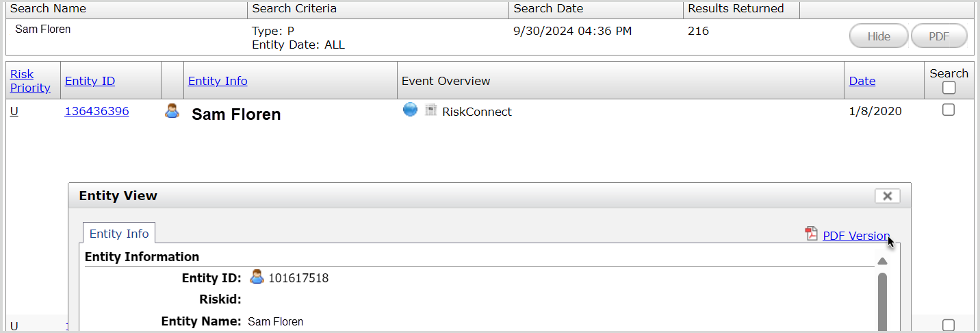The height and width of the screenshot is (333, 980).
Task: Click the scrollbar up arrow in Entity View
Action: click(x=882, y=261)
